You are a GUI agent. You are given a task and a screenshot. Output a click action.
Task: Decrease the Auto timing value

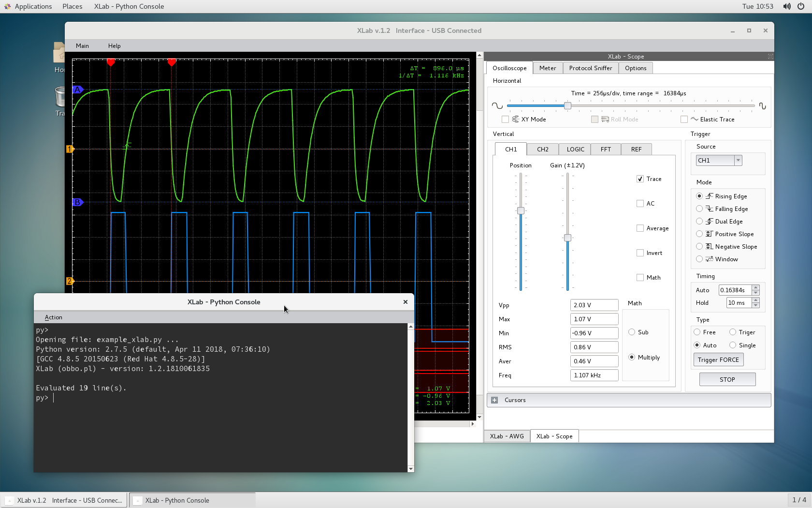click(x=756, y=293)
